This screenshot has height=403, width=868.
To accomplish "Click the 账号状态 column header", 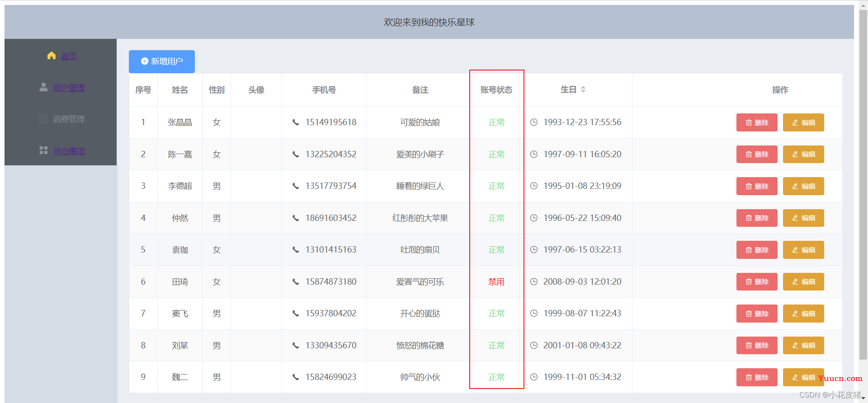I will click(x=496, y=90).
